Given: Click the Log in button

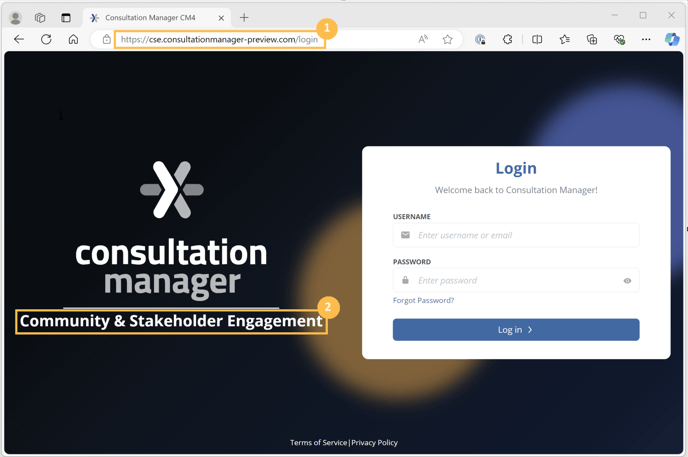Looking at the screenshot, I should click(x=516, y=330).
